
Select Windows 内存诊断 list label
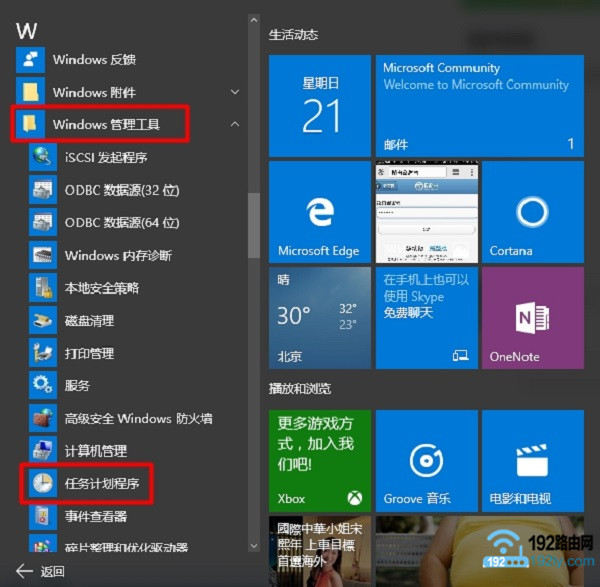(x=118, y=255)
